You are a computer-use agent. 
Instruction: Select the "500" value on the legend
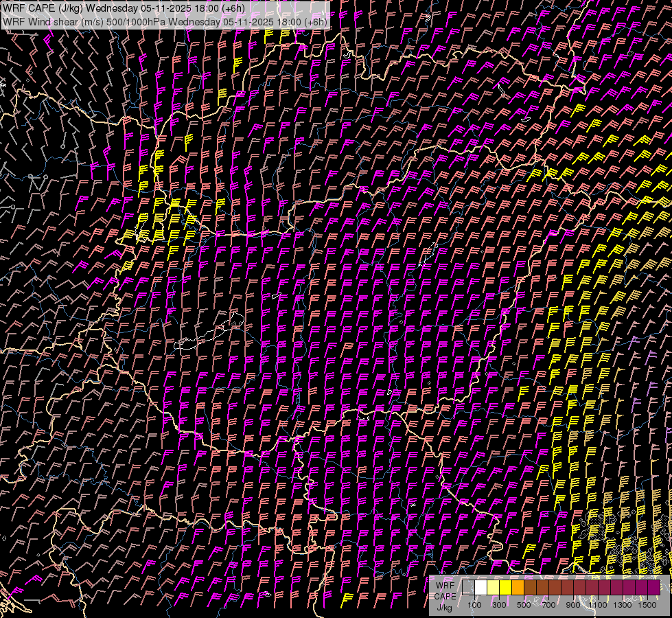click(524, 605)
